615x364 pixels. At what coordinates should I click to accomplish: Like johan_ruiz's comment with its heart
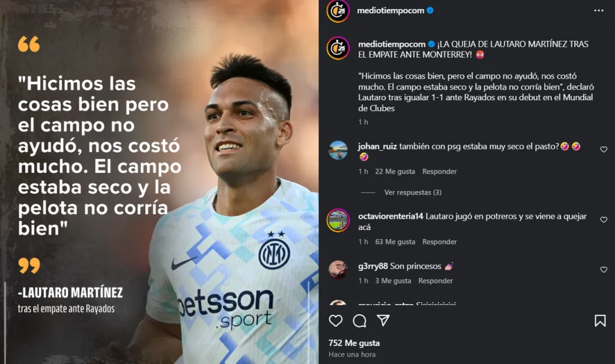click(x=604, y=150)
